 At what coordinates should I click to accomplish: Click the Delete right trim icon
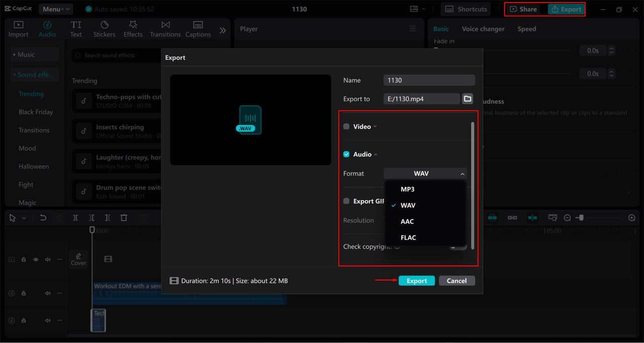[108, 218]
